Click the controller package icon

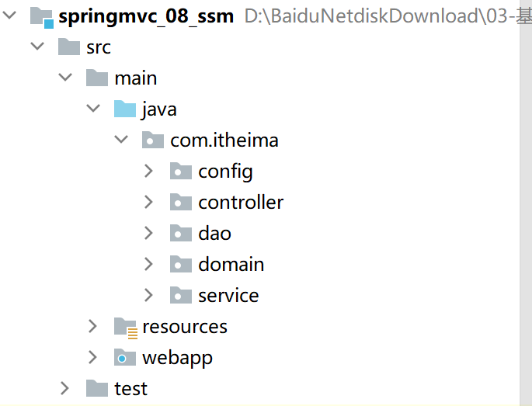click(181, 203)
